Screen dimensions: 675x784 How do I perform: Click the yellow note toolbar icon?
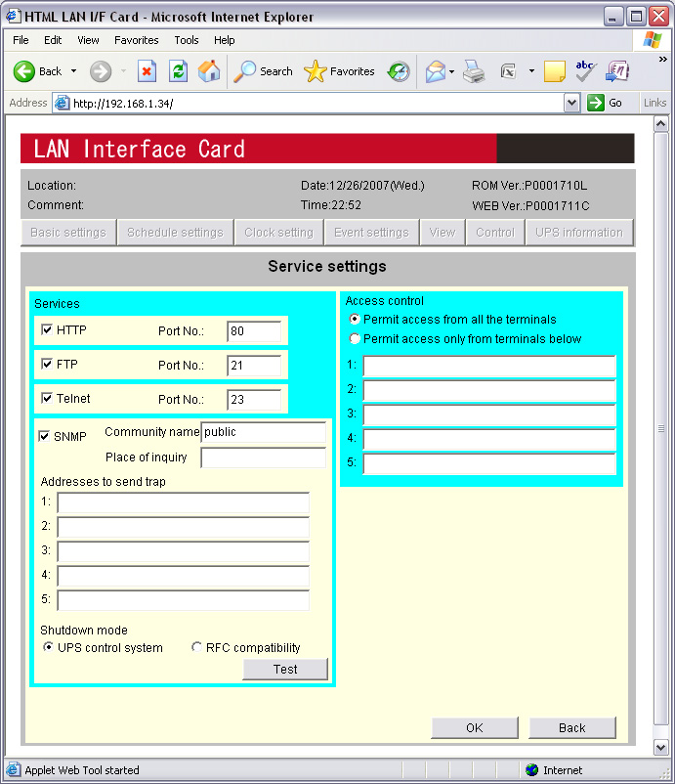pos(554,71)
